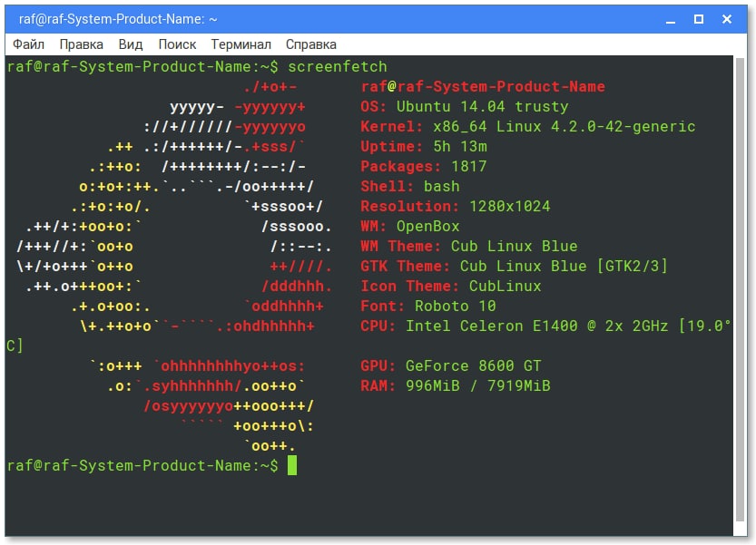Click the Kernel 4.2.0-42-generic line
Viewport: 756px width, 545px height.
[x=528, y=126]
